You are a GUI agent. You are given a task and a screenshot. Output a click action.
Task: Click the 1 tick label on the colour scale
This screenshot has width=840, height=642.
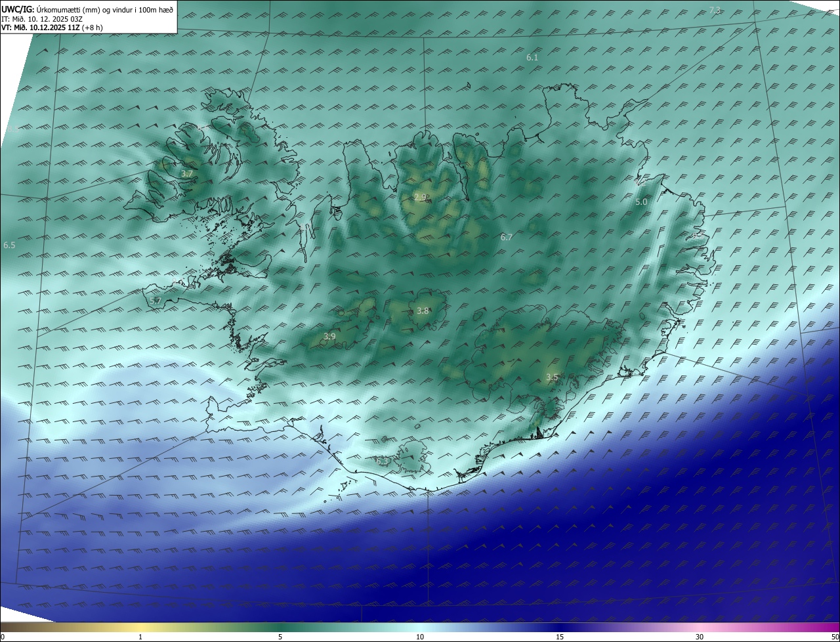141,637
